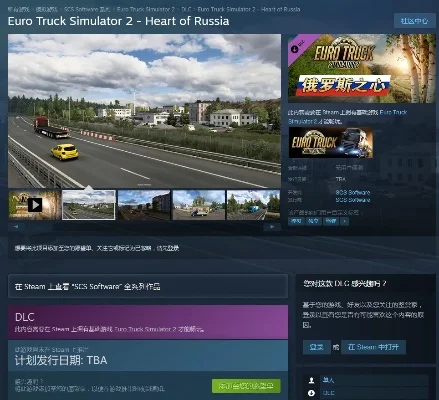Click the left arrow of the screenshot strip
This screenshot has height=400, width=439.
[x=16, y=227]
